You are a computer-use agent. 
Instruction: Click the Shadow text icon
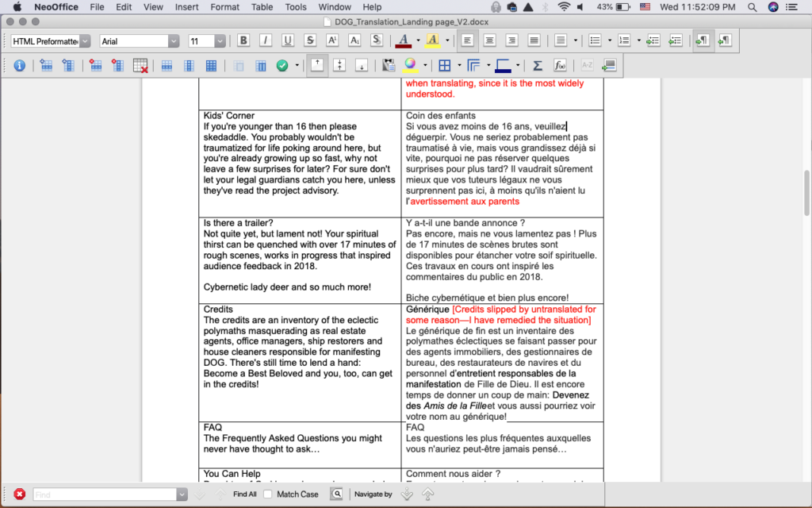tap(377, 40)
